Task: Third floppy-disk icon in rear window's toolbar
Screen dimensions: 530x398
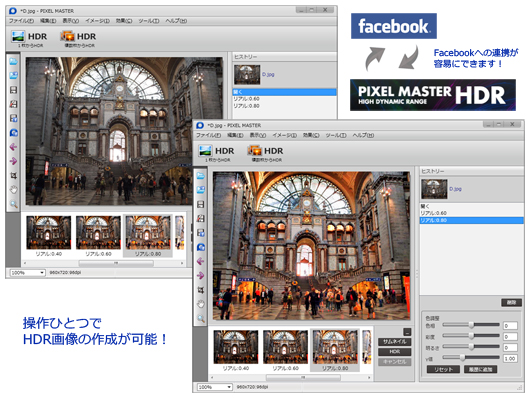Action: tap(14, 118)
